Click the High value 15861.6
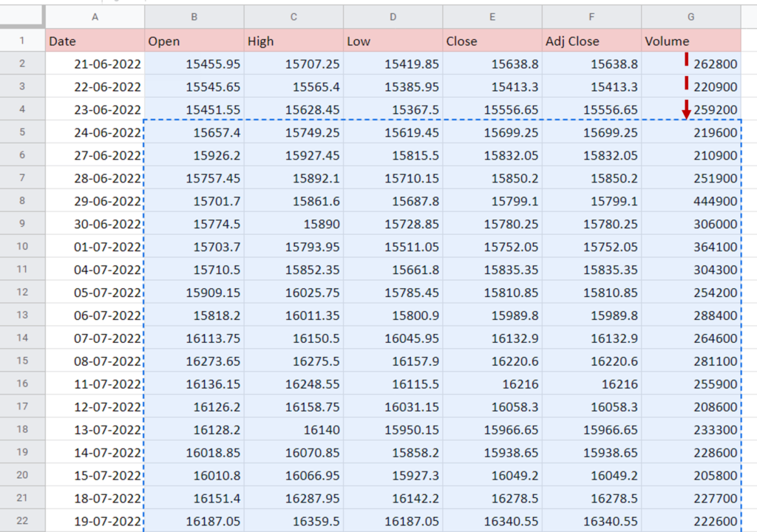The image size is (757, 532). click(x=293, y=201)
